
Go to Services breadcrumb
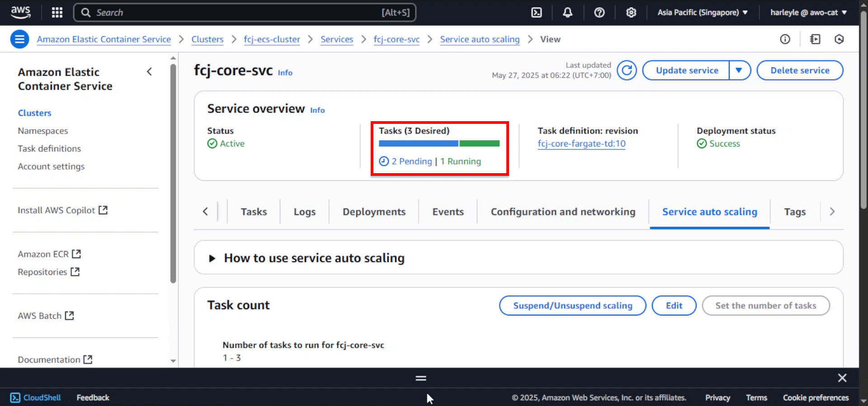coord(337,39)
